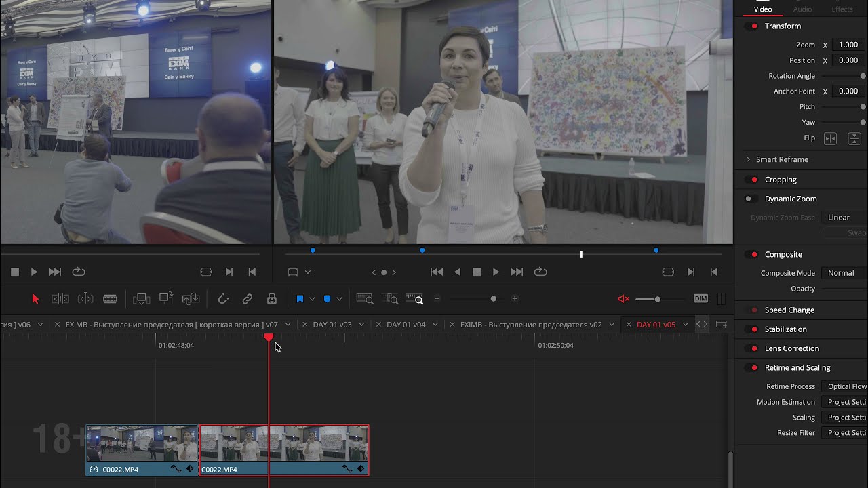Screen dimensions: 868x488
Task: Open the короткая версия v07 timeline tab
Action: coord(172,325)
